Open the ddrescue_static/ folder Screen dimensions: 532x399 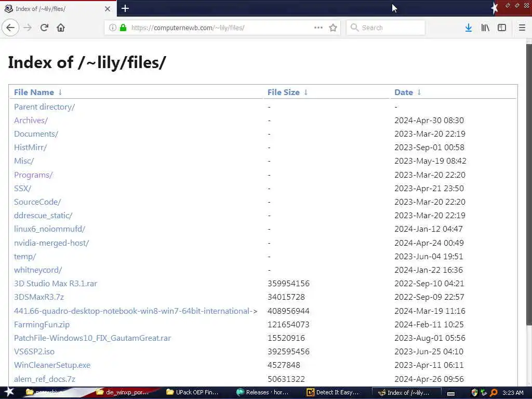pos(43,216)
